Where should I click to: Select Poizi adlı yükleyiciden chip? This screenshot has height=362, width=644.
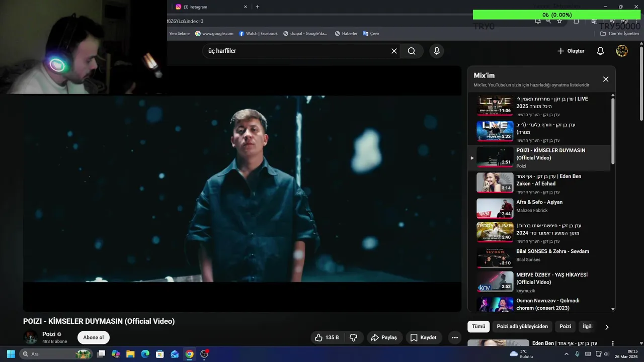pos(522,326)
